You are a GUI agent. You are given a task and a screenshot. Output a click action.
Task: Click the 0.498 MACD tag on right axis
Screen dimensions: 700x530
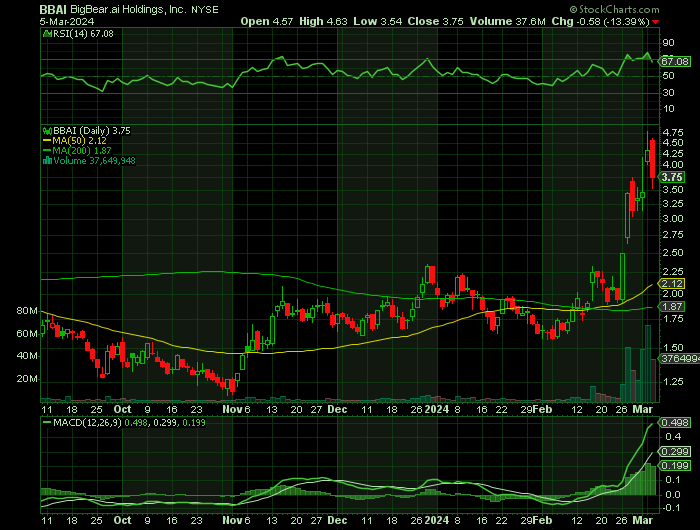pyautogui.click(x=675, y=422)
